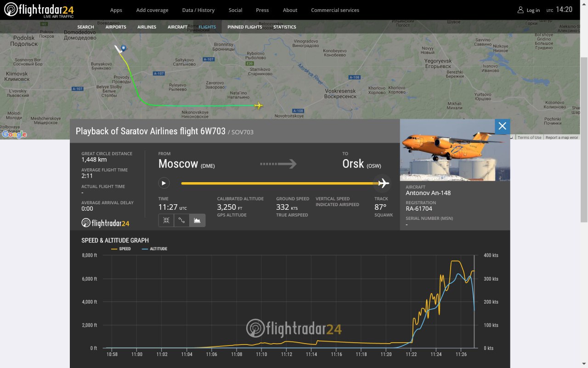Click the Flightradar24 logo in flight panel
The width and height of the screenshot is (588, 368).
(106, 223)
